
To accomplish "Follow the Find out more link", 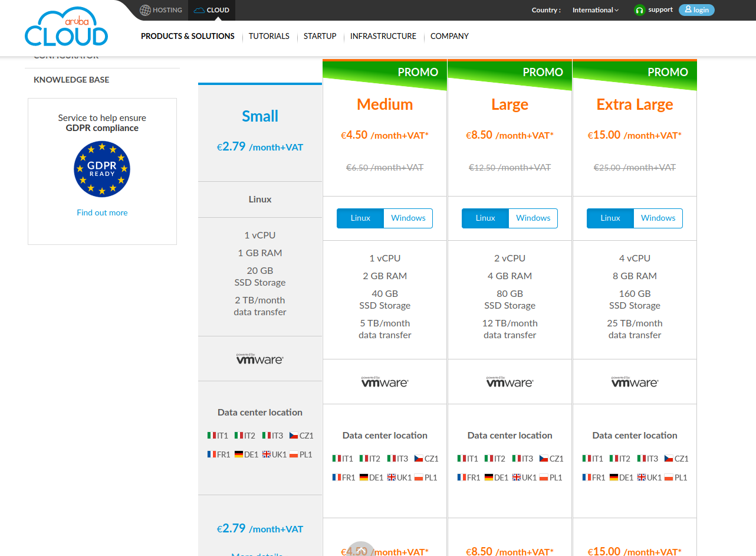I will tap(102, 212).
